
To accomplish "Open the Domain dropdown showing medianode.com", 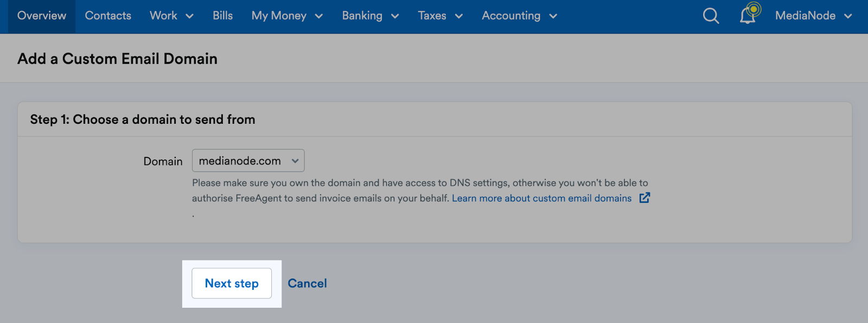I will coord(248,161).
